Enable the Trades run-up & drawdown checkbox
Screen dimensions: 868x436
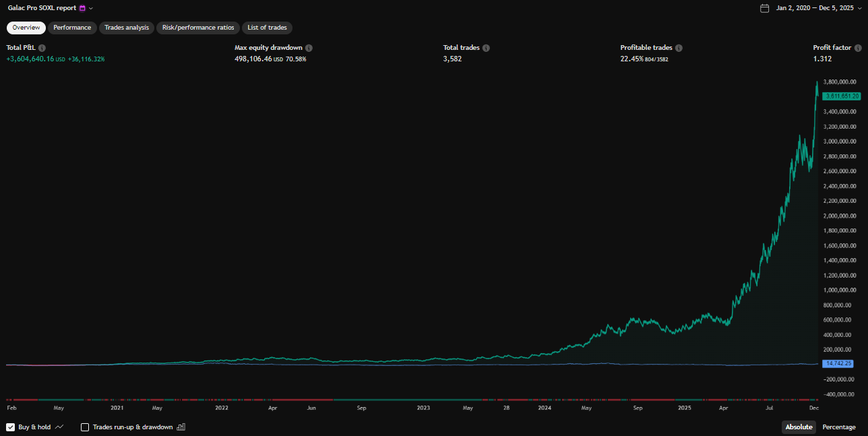point(85,427)
